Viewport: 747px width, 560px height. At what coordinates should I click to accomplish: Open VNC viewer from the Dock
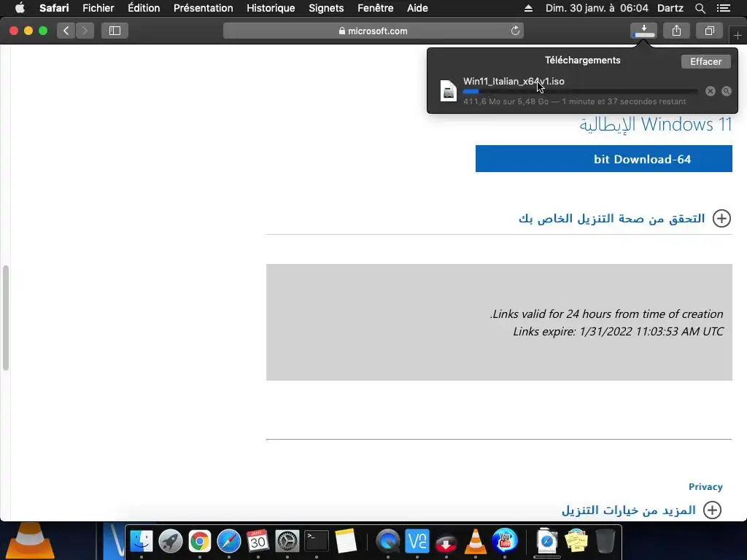(417, 542)
